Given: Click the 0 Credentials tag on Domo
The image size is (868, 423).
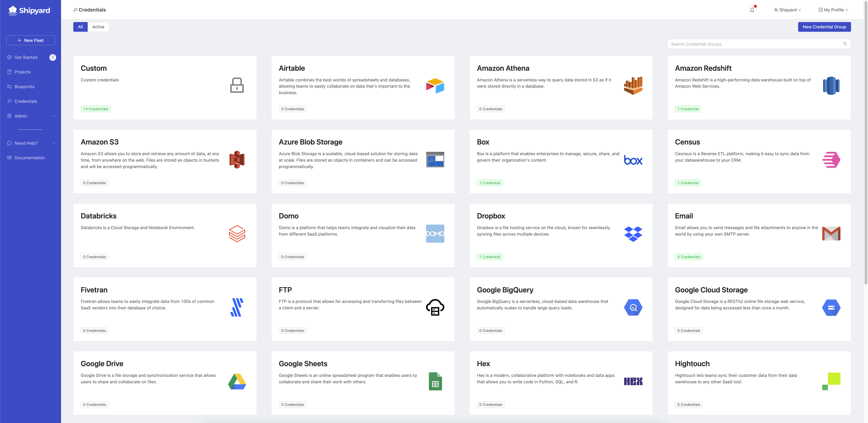Looking at the screenshot, I should 293,257.
